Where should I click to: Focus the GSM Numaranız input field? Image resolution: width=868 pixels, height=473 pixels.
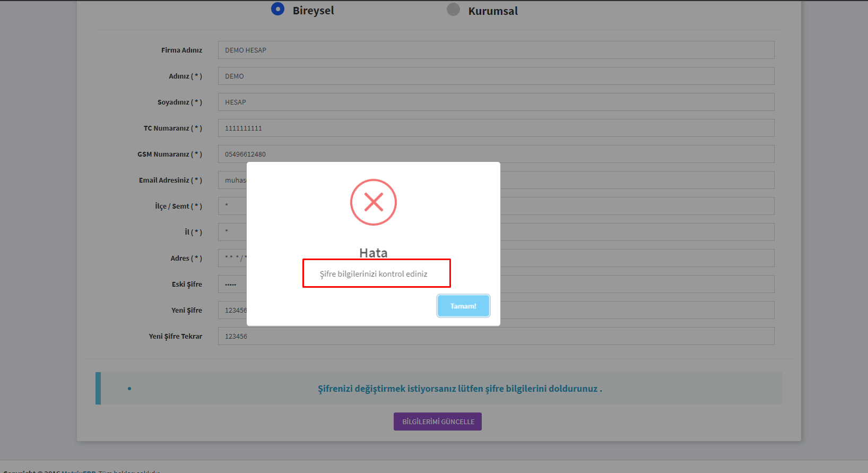(496, 154)
